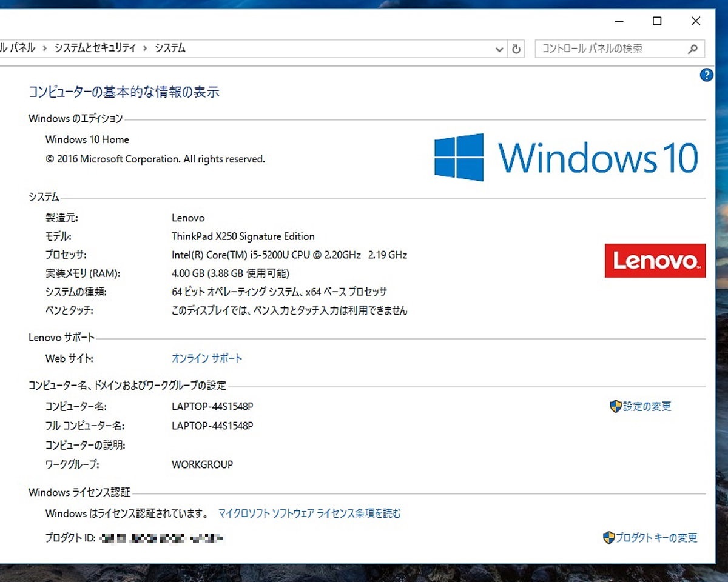Image resolution: width=728 pixels, height=582 pixels.
Task: Select the Windows 10 Home edition text
Action: [x=87, y=139]
